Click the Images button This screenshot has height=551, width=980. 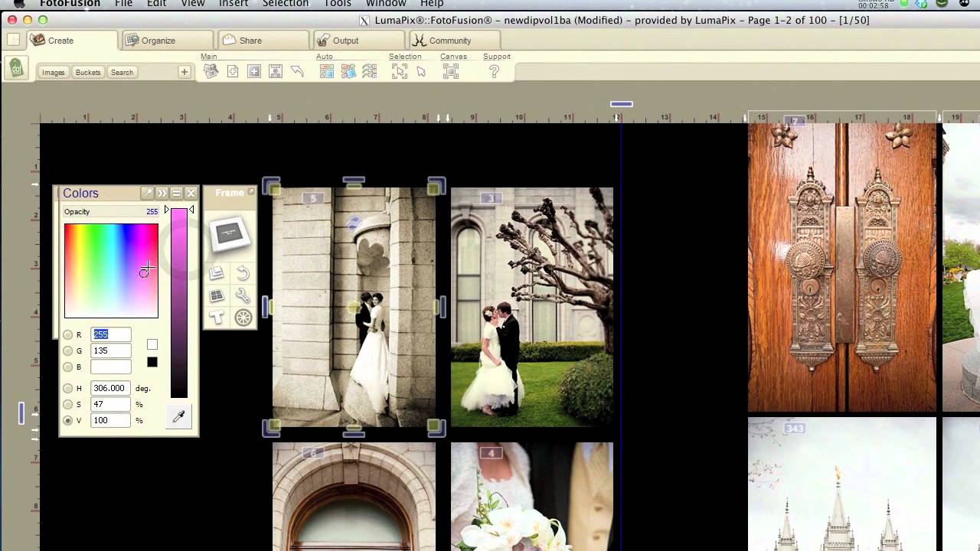click(54, 72)
